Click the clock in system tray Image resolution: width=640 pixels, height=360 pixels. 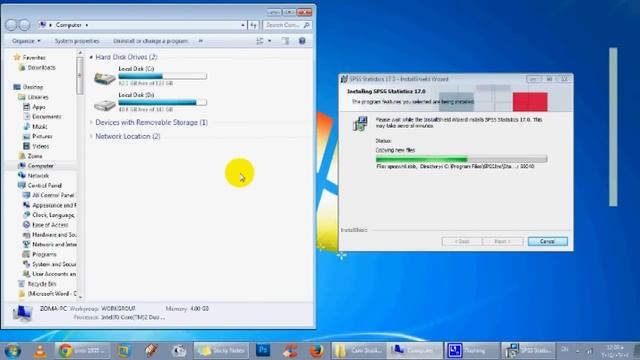615,351
